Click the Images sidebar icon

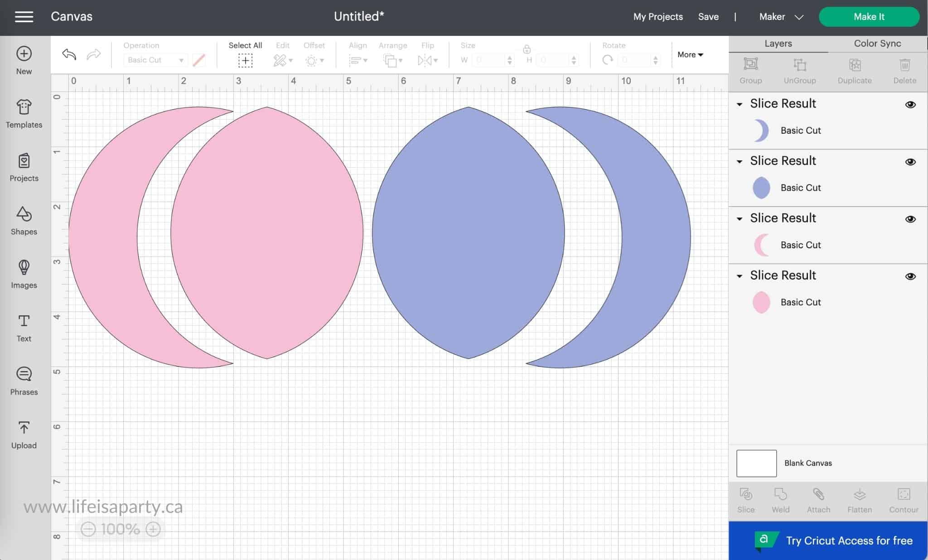24,275
